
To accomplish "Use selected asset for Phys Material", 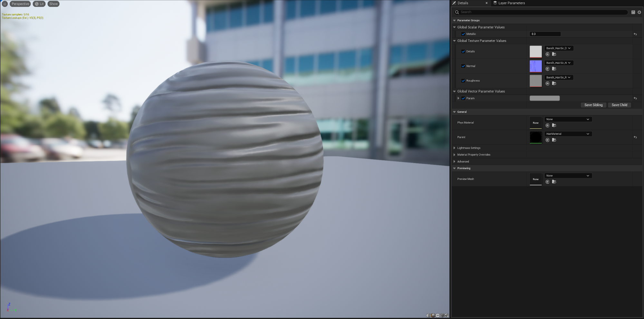I will pyautogui.click(x=547, y=125).
